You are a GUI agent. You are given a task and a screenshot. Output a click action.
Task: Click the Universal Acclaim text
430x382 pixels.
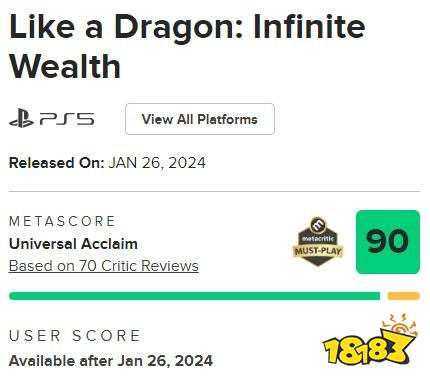coord(73,244)
